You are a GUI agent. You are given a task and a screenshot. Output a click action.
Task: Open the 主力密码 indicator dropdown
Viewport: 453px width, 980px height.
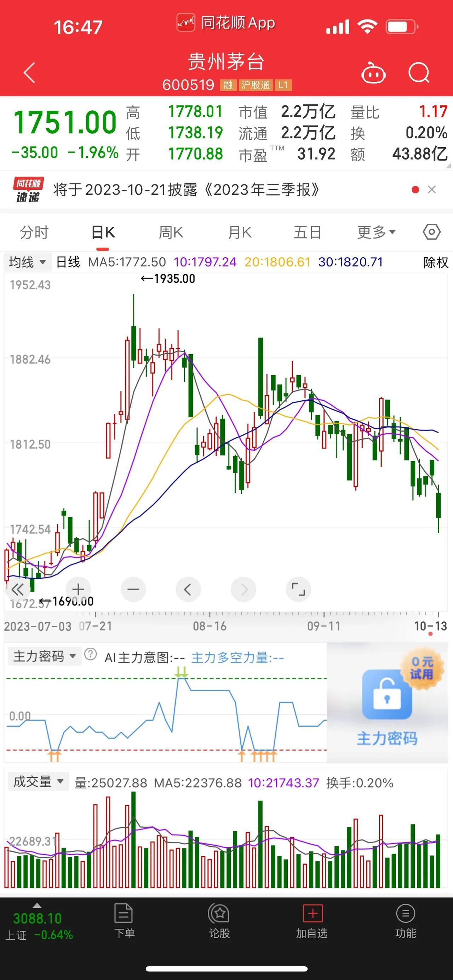pyautogui.click(x=45, y=656)
